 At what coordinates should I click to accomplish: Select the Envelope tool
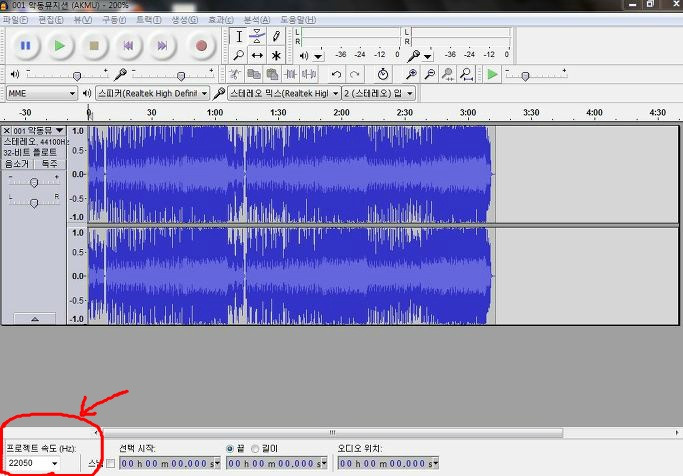click(257, 37)
